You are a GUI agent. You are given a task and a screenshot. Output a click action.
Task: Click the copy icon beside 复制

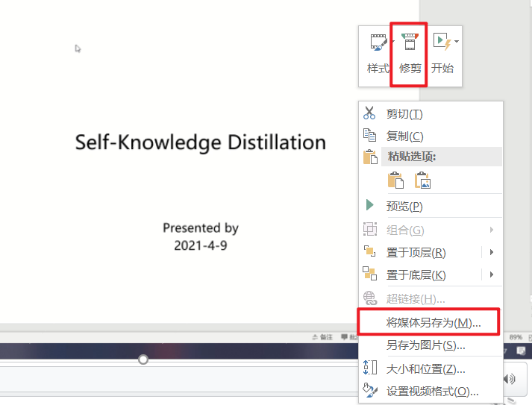tap(369, 135)
